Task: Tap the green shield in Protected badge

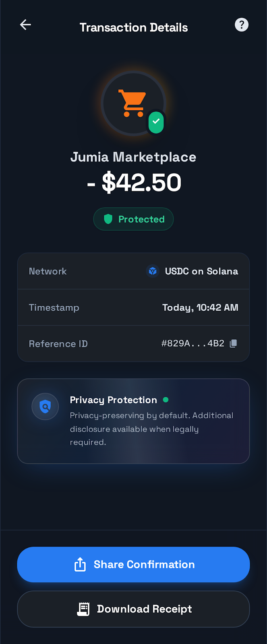Action: [108, 219]
